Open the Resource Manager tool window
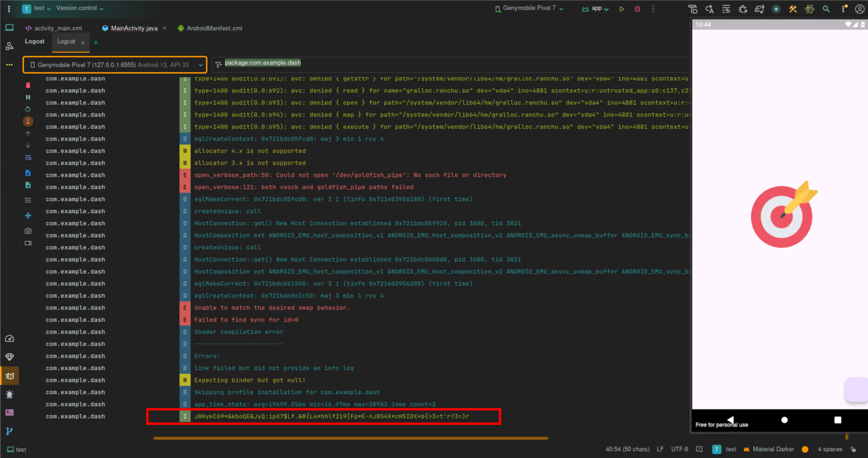The height and width of the screenshot is (458, 868). [x=9, y=46]
